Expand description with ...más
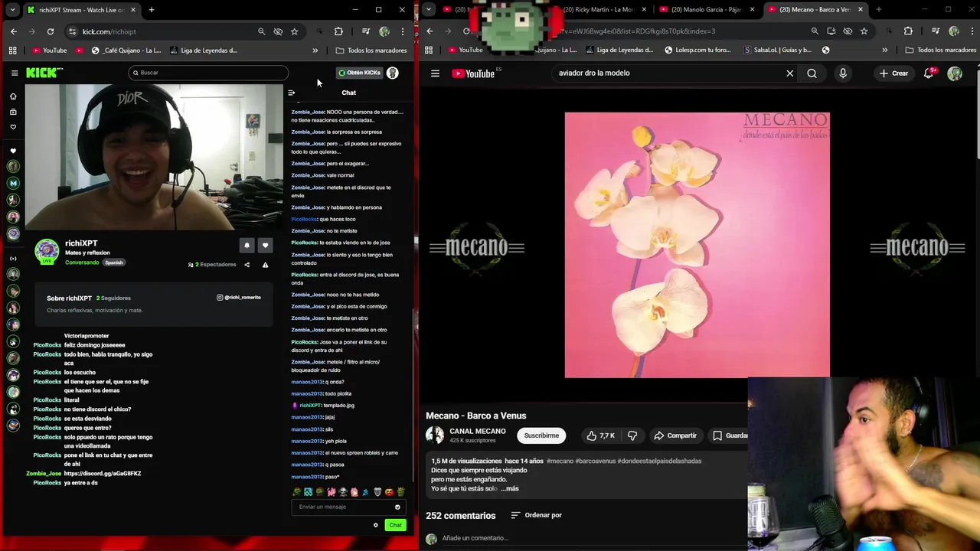 coord(510,488)
